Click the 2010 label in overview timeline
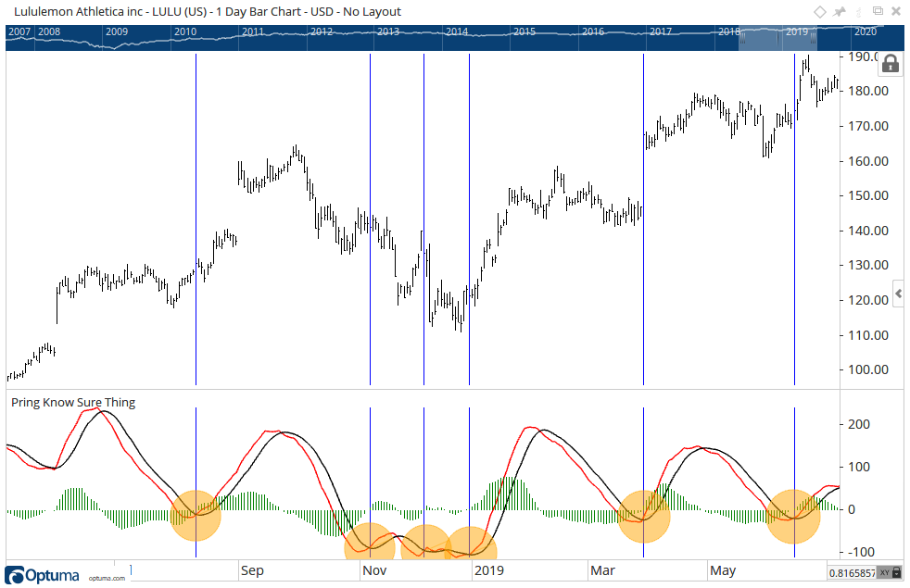 (185, 31)
